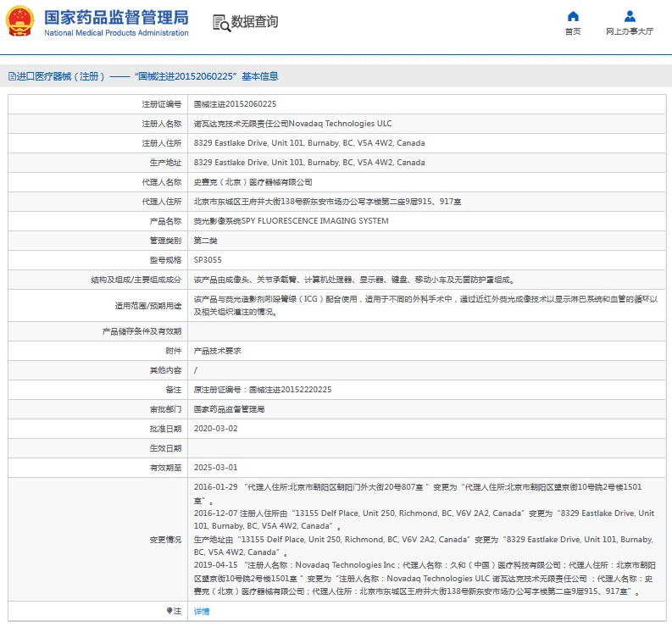Viewport: 672px width, 627px height.
Task: Click 注册人住所 address value
Action: click(x=309, y=143)
